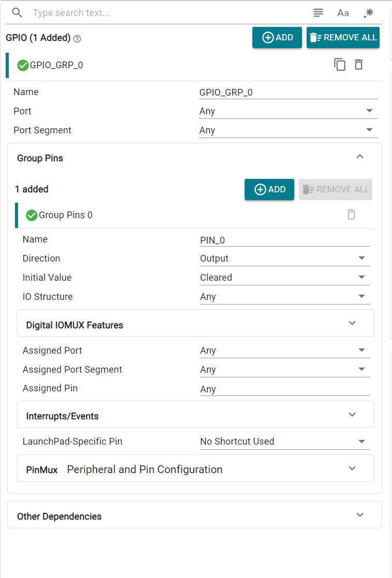
Task: Duplicate GPIO_GRP_0 using the copy icon
Action: click(340, 65)
